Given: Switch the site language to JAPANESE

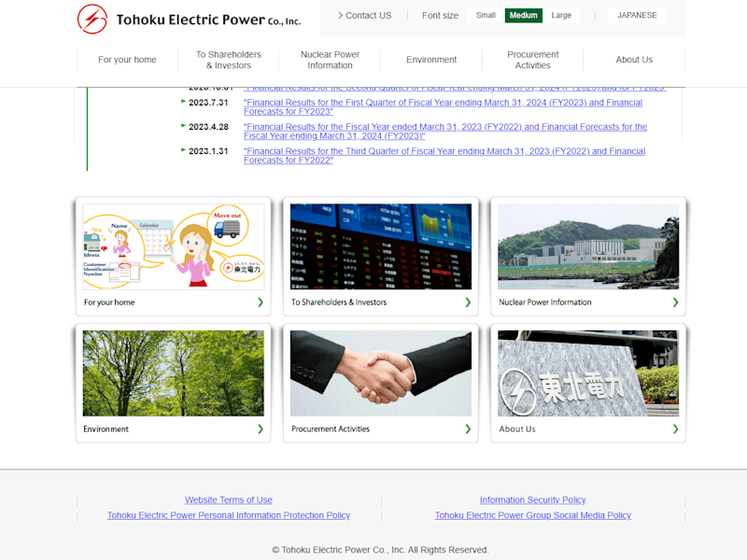Looking at the screenshot, I should pos(637,15).
